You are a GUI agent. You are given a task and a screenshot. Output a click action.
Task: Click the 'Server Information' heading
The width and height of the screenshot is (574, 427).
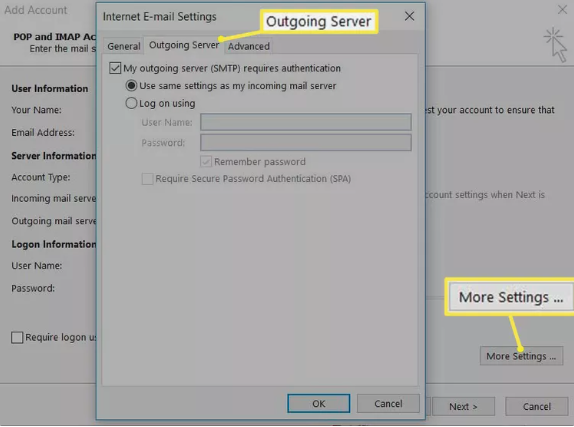coord(53,156)
